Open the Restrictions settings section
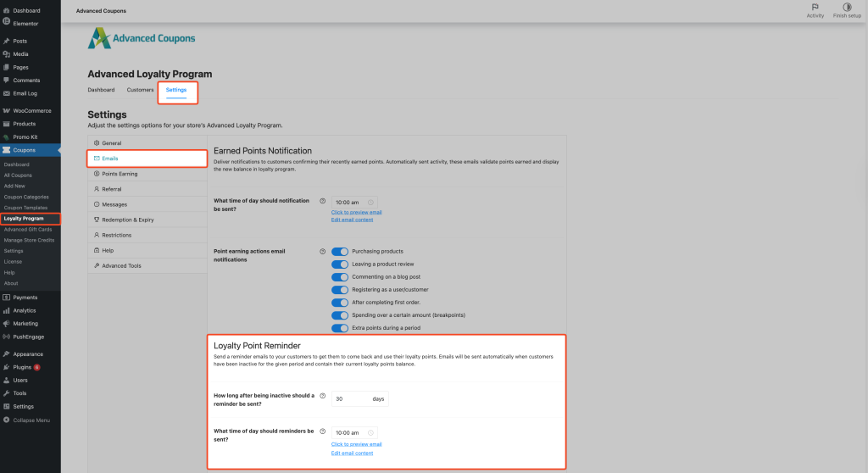Screen dimensions: 868x473 pyautogui.click(x=147, y=235)
